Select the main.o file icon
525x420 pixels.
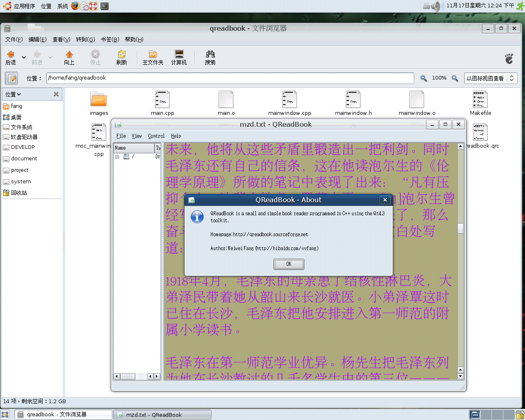[x=226, y=99]
